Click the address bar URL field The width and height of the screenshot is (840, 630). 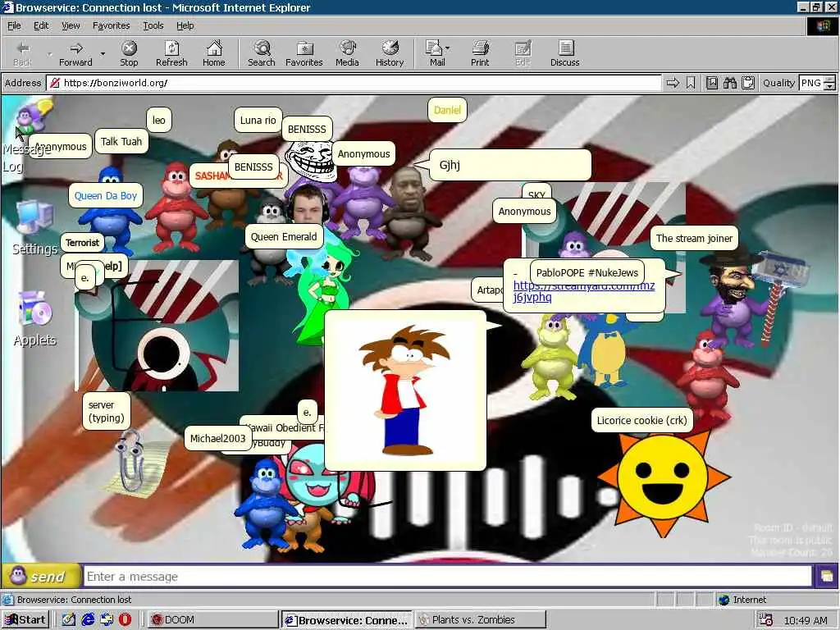click(354, 83)
